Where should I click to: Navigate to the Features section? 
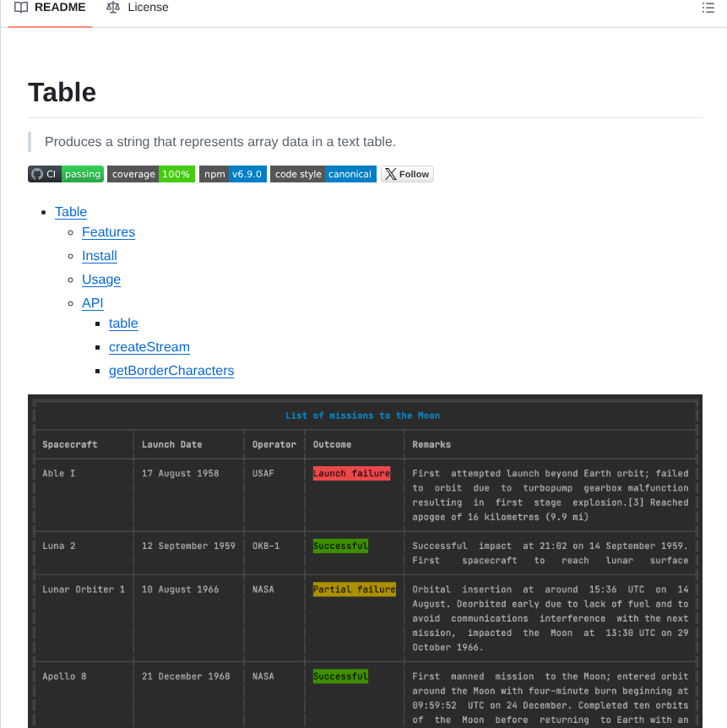click(108, 232)
